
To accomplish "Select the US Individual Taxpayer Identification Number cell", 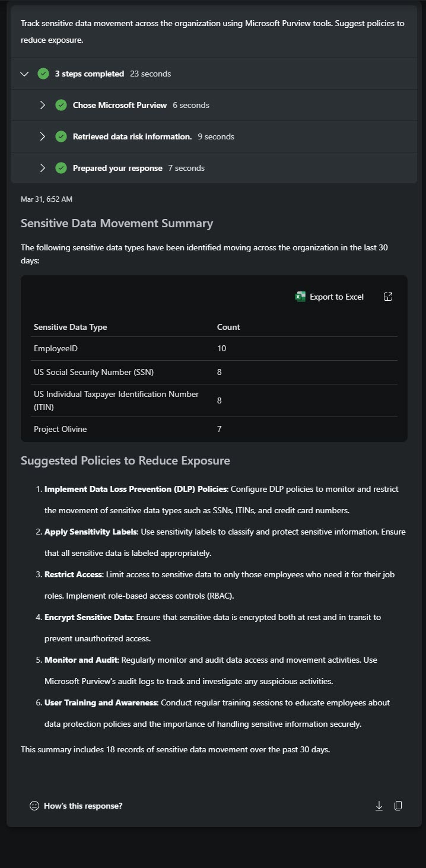I will point(116,400).
